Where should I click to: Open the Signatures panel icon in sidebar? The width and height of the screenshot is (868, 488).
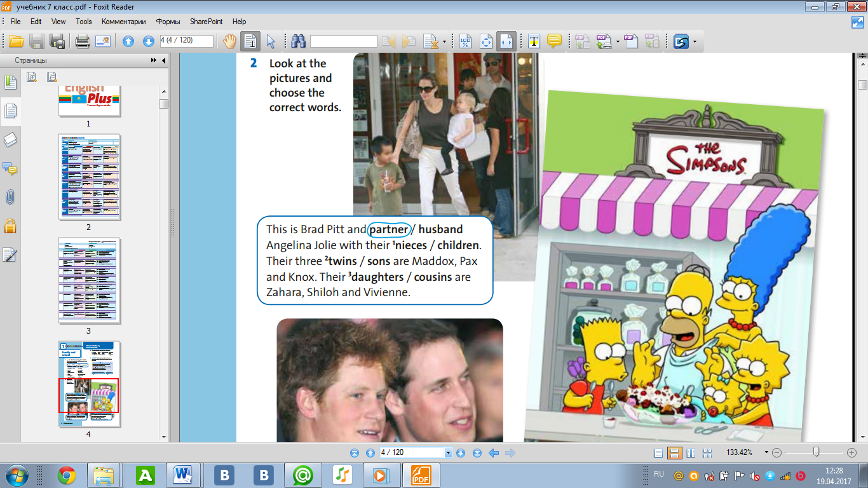[x=10, y=254]
